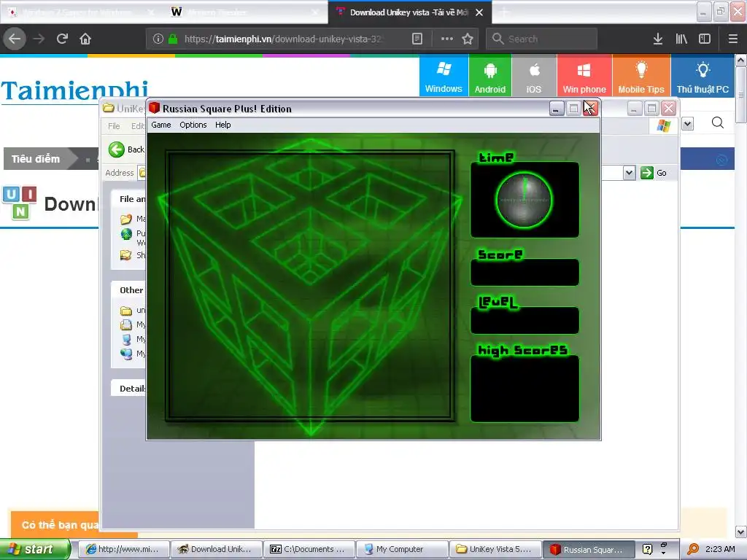The width and height of the screenshot is (747, 560).
Task: Expand the explorer Address dropdown arrow
Action: (629, 172)
